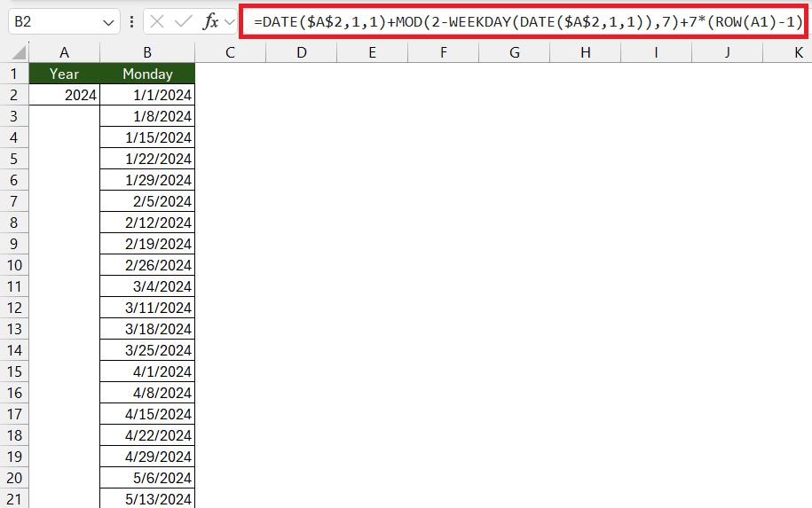
Task: Click the Cancel (X) formula icon
Action: point(157,22)
